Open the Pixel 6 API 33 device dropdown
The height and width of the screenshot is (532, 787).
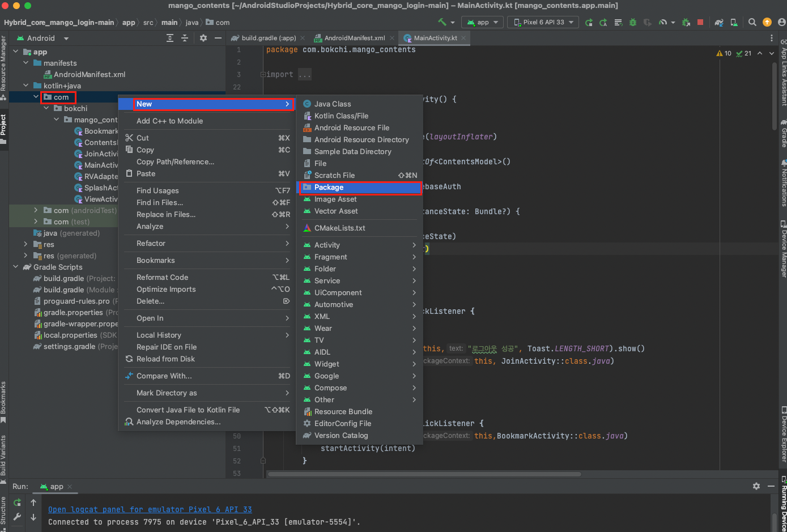pos(543,22)
